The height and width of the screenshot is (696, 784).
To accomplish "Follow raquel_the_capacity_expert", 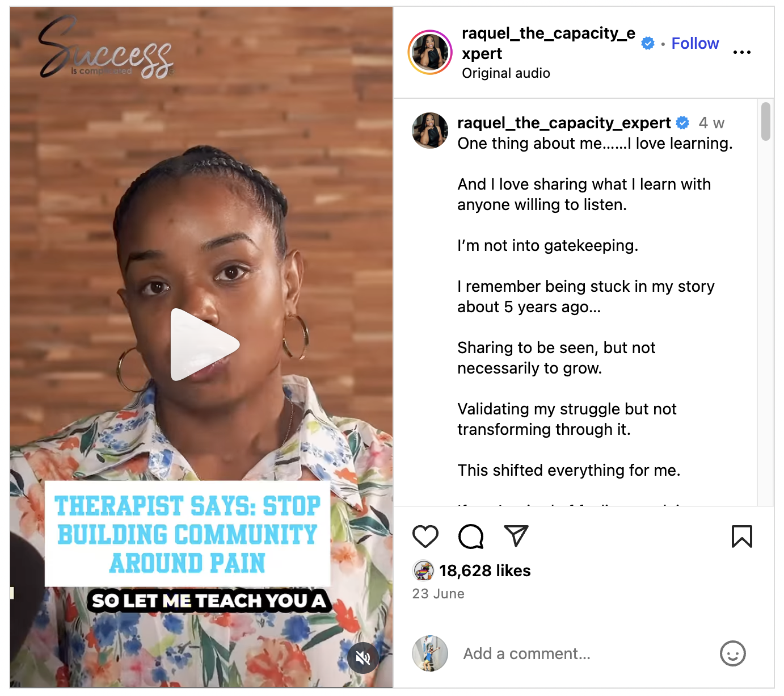I will [x=695, y=43].
